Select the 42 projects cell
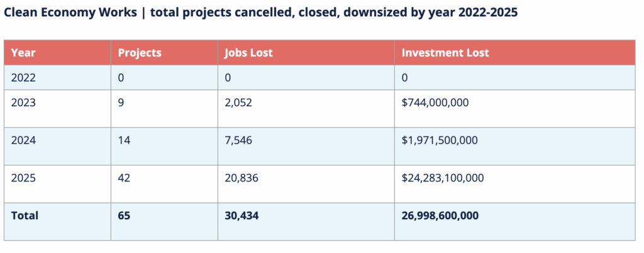 point(124,178)
